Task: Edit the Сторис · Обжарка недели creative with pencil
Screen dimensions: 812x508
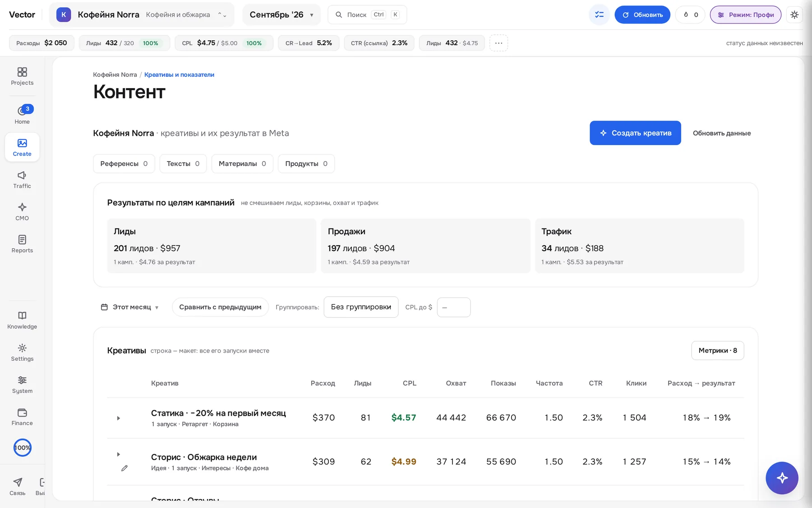Action: coord(125,468)
